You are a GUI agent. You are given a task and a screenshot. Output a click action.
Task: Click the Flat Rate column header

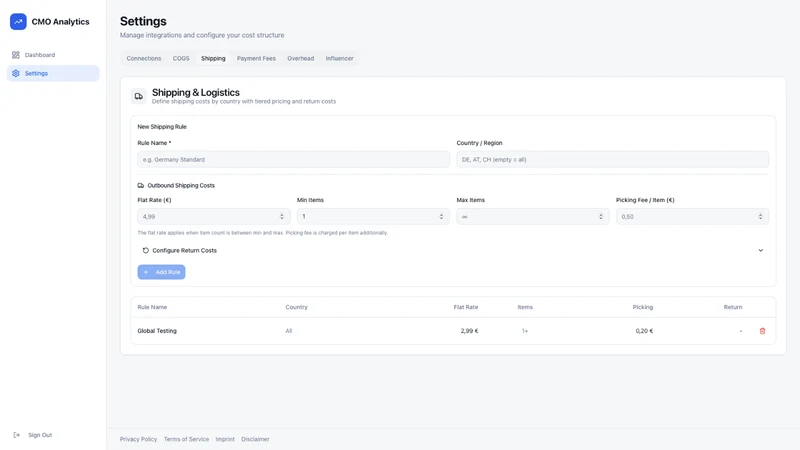466,307
